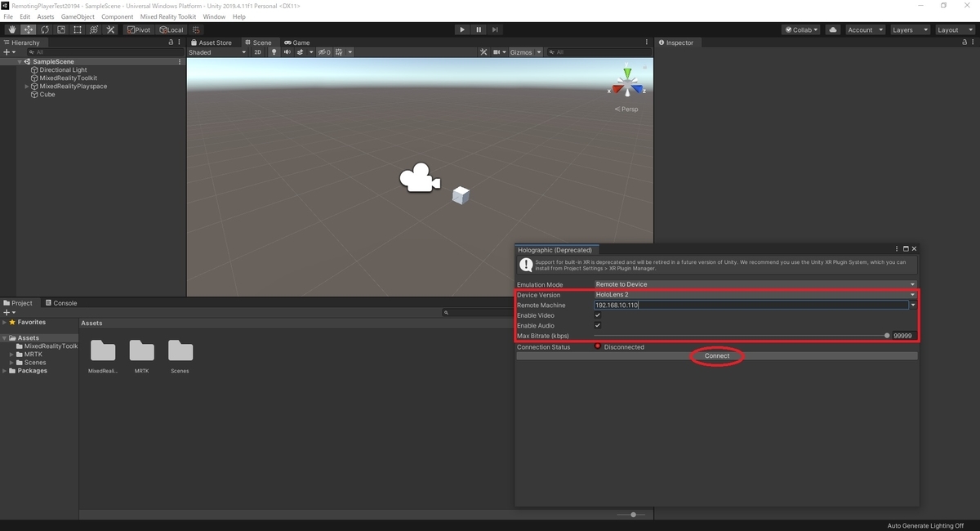
Task: Switch to the Console tab
Action: [x=61, y=303]
